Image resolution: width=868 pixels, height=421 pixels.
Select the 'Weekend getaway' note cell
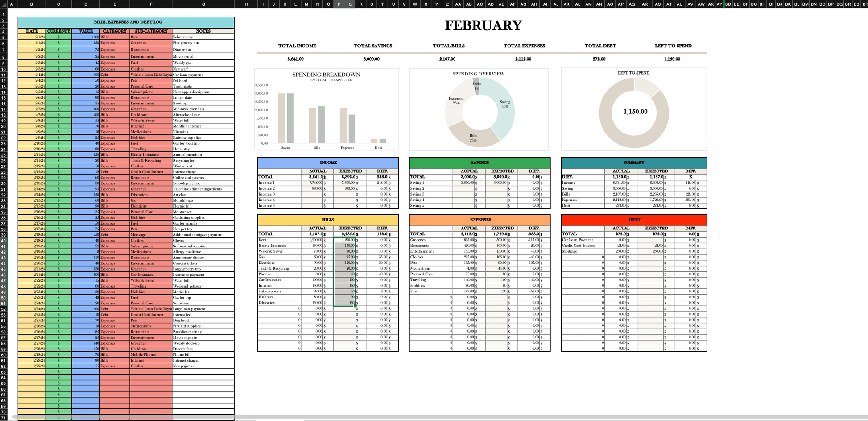[203, 286]
